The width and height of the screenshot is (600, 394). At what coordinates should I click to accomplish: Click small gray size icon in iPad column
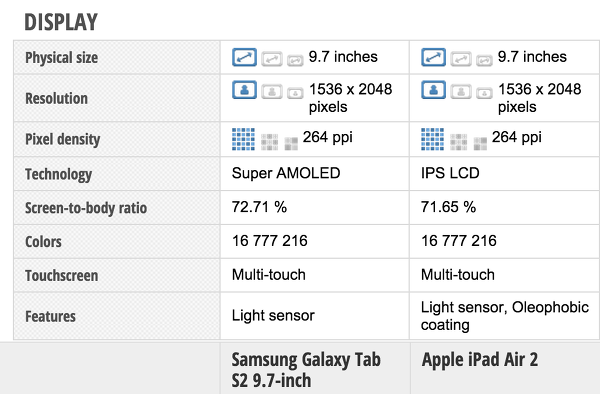(484, 60)
